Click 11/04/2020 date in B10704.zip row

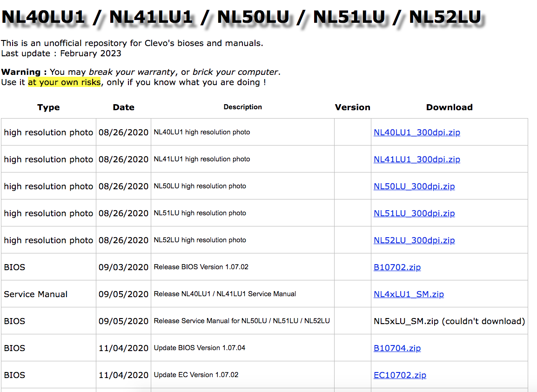(123, 348)
